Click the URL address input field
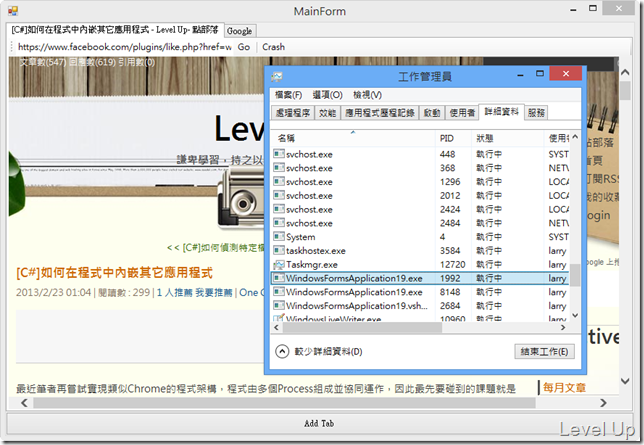The width and height of the screenshot is (644, 445). tap(124, 47)
